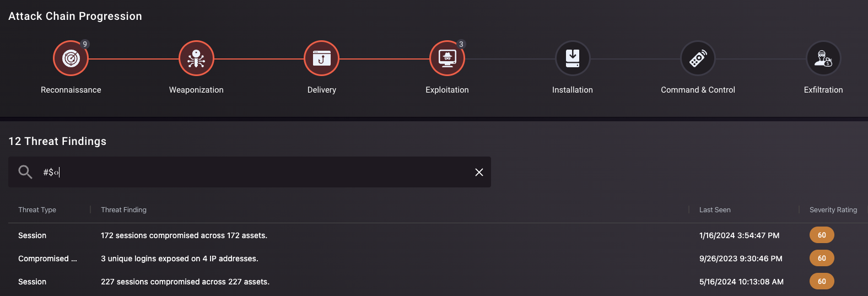The height and width of the screenshot is (296, 868).
Task: Click the search magnifier icon
Action: click(25, 172)
